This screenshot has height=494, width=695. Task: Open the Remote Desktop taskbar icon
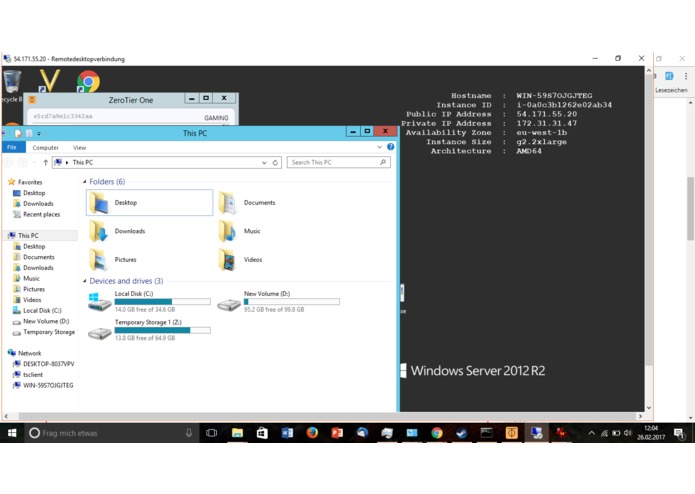pyautogui.click(x=536, y=433)
